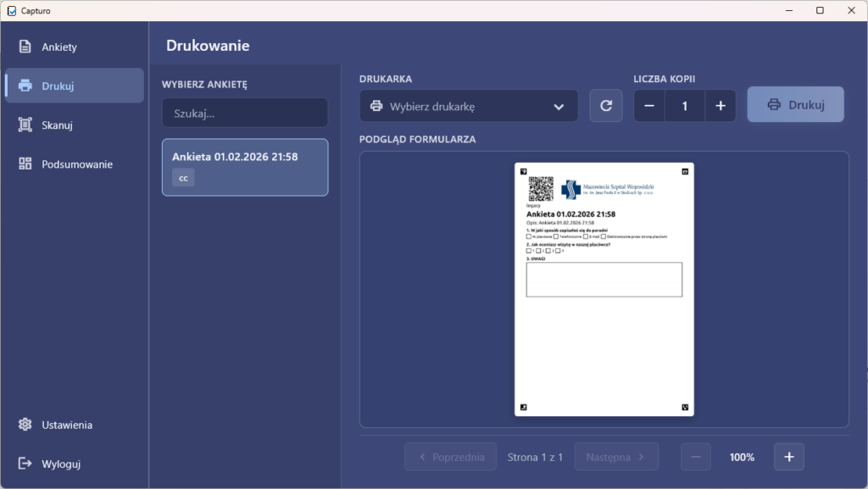Select survey Ankieta 01.02.2026 21:58 in list
Screen dimensions: 868x489
(x=245, y=167)
